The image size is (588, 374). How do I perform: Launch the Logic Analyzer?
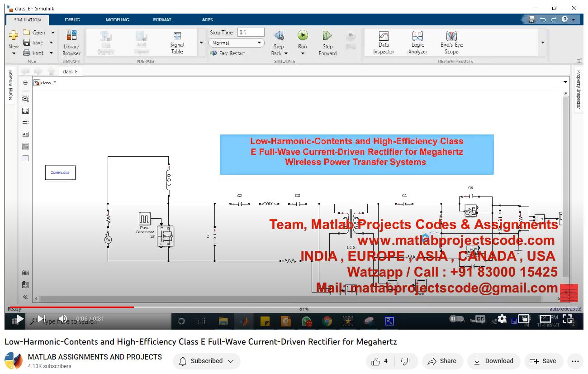(x=417, y=42)
